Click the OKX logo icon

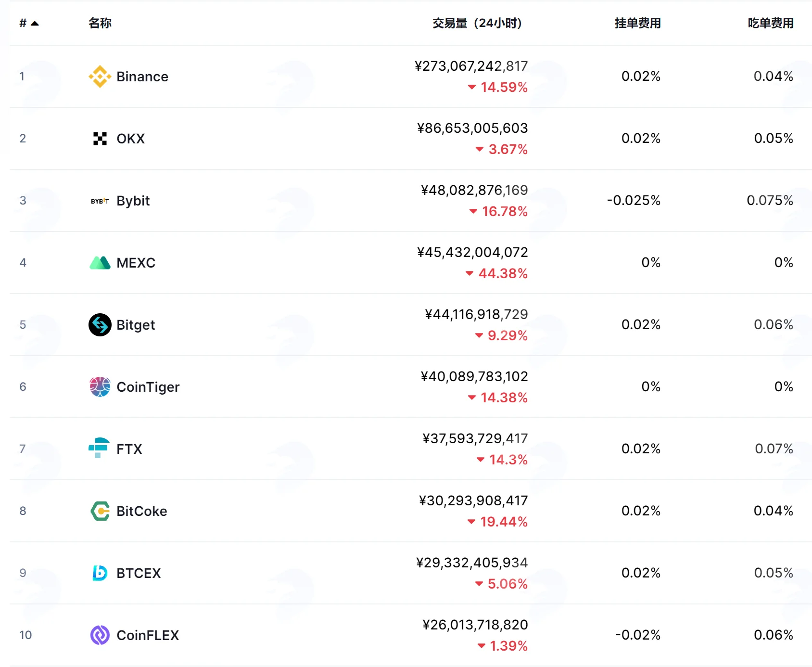(x=100, y=139)
